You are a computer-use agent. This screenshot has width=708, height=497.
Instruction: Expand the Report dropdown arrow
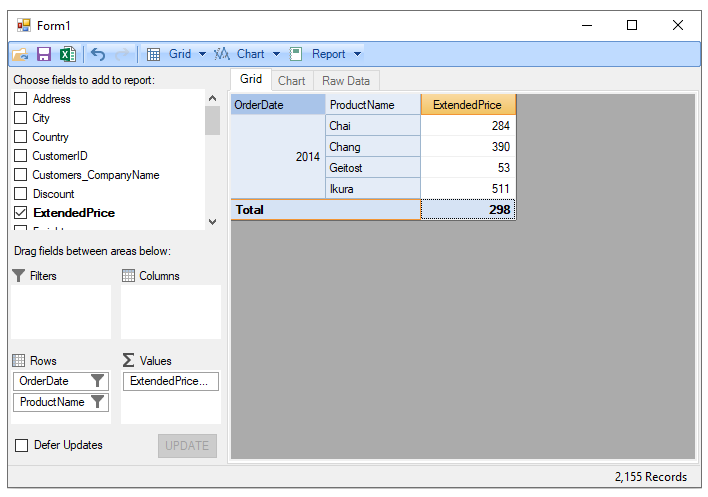(x=358, y=54)
